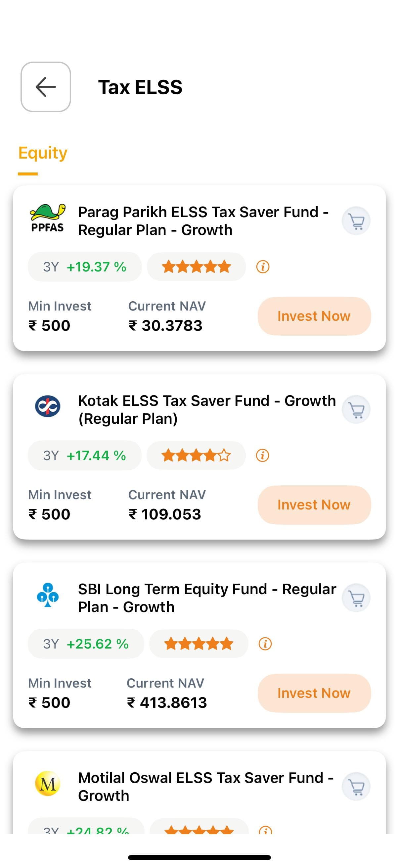The width and height of the screenshot is (399, 868).
Task: Tap the Motilal Oswal M logo
Action: [47, 784]
